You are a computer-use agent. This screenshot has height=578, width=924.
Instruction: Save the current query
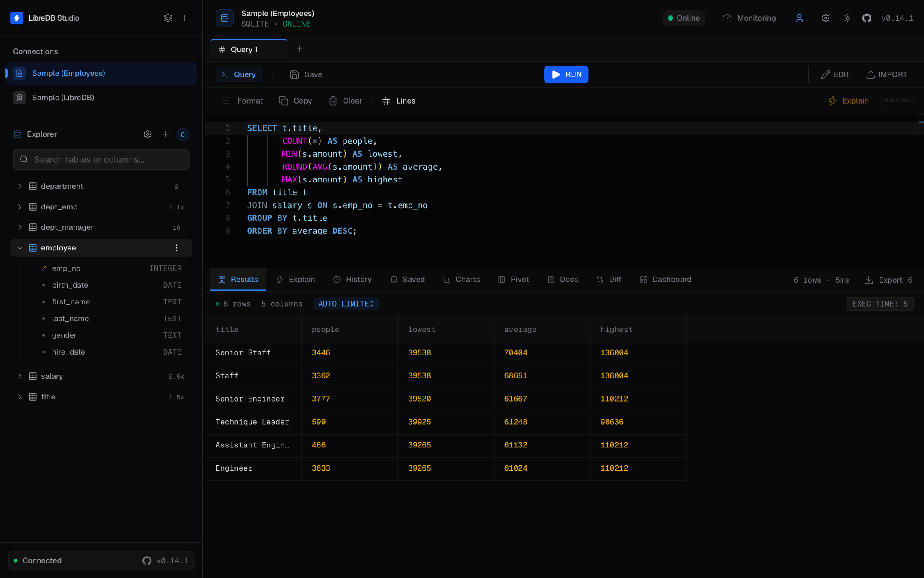point(306,74)
